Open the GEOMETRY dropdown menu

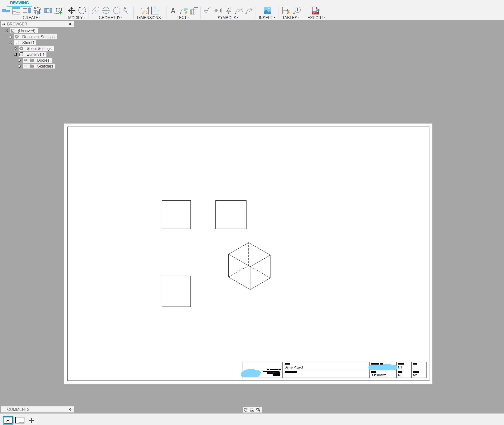[111, 18]
